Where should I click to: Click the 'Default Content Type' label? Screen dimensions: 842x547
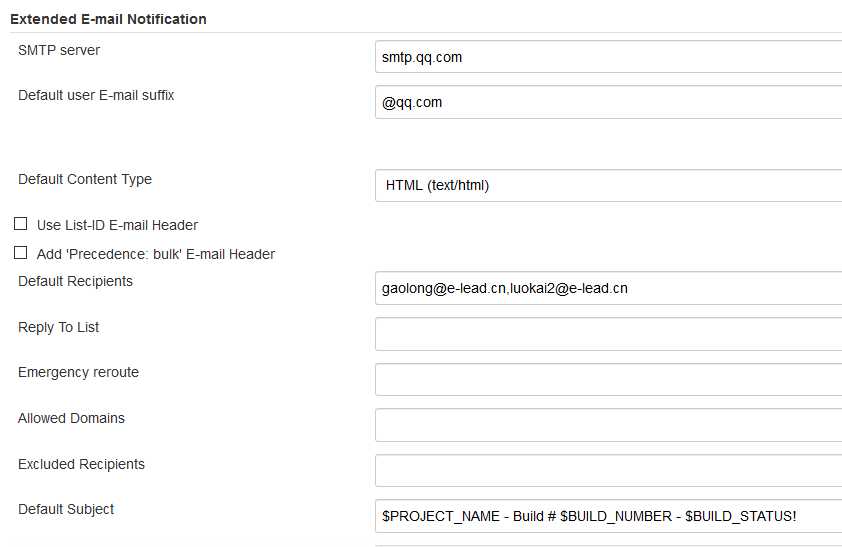point(85,179)
